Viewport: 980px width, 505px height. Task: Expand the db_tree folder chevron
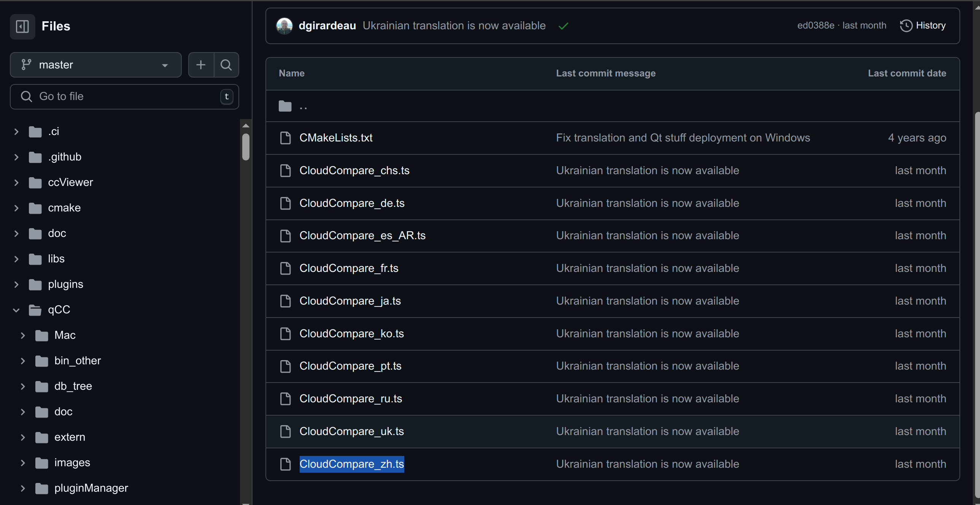(22, 387)
